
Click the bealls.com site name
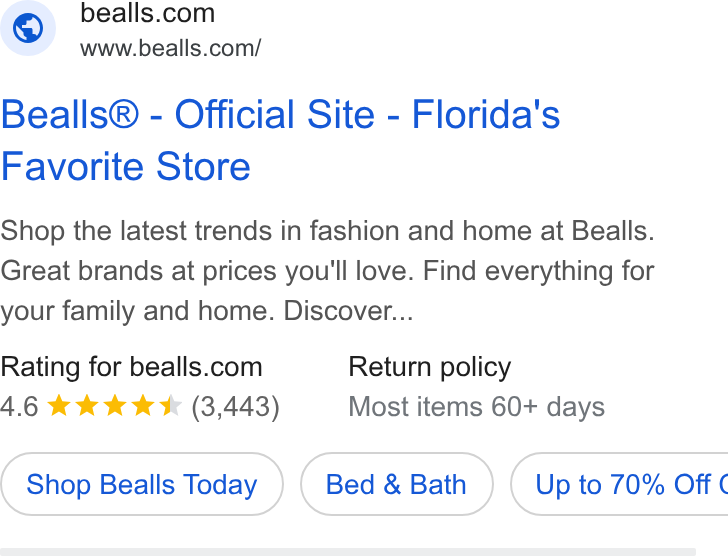(148, 13)
